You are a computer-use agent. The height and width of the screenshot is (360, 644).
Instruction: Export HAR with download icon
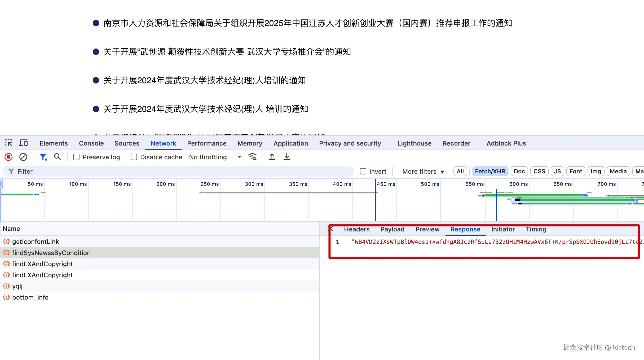pyautogui.click(x=287, y=157)
